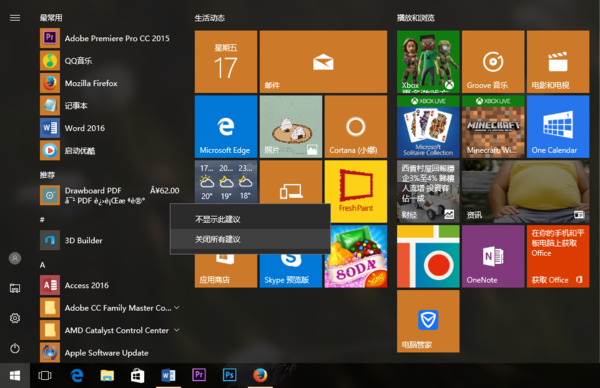
Task: Click the 获取 Office tile
Action: (558, 256)
